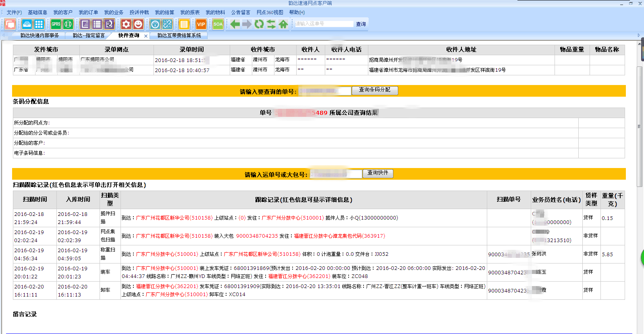This screenshot has height=334, width=644.
Task: Open 广东广州花都区新华公司(510158) link in weighing row
Action: click(262, 254)
